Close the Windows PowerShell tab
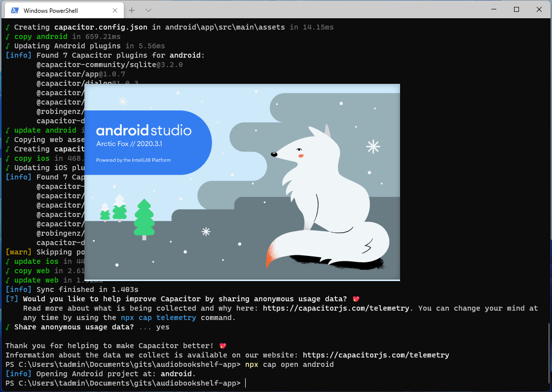 (x=114, y=10)
